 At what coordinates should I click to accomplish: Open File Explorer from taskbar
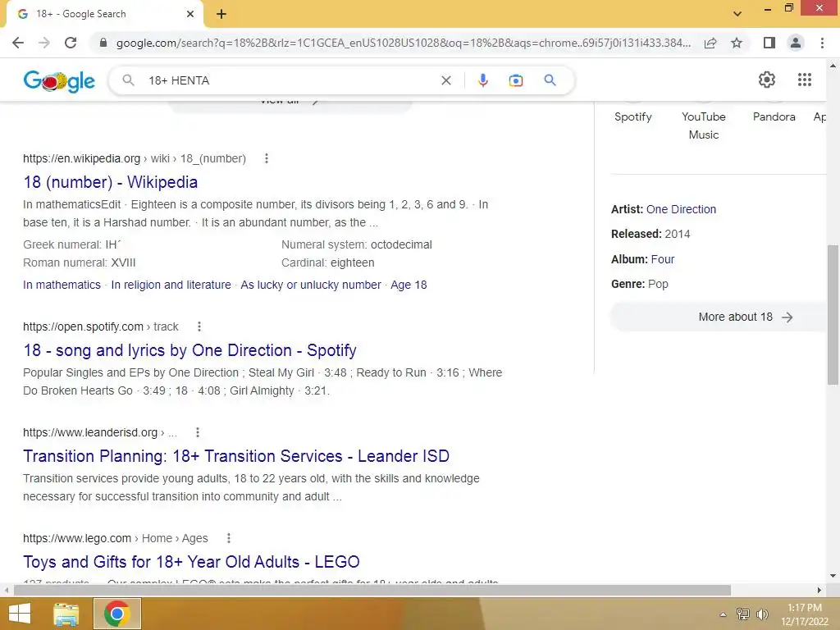[x=66, y=614]
